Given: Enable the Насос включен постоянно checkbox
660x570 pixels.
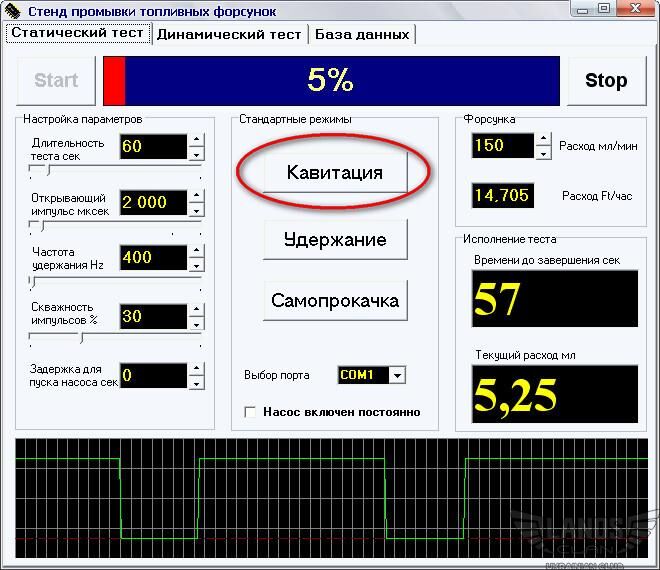Looking at the screenshot, I should (251, 411).
